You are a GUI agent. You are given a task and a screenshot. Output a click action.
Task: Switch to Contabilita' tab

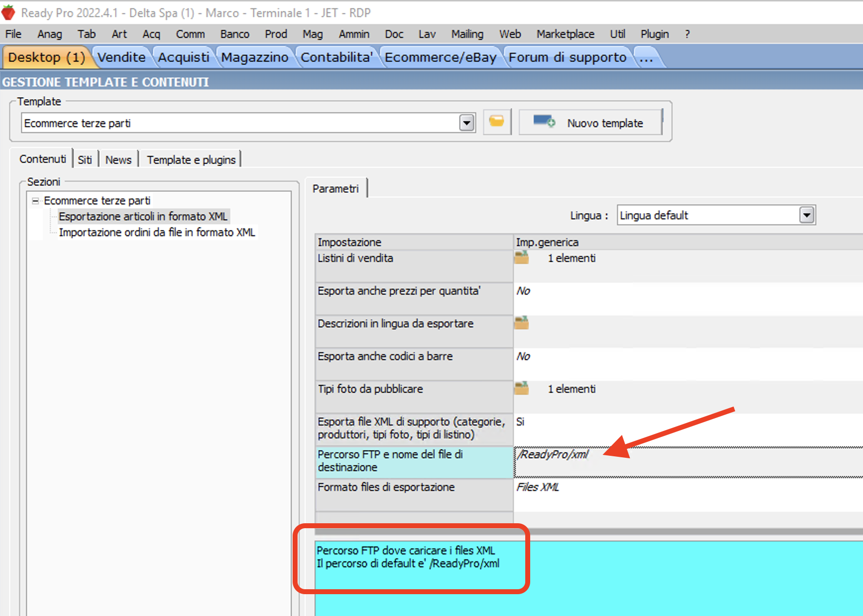point(336,57)
